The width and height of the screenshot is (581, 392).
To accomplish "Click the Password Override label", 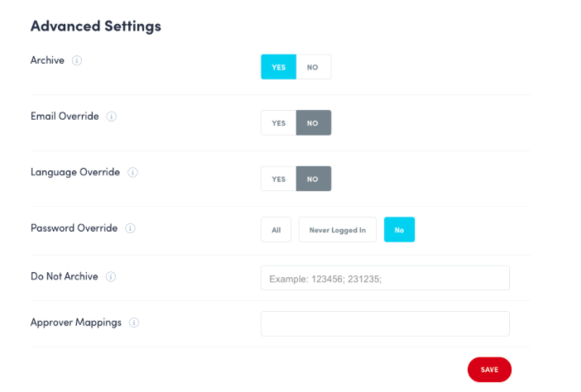I will (x=74, y=228).
